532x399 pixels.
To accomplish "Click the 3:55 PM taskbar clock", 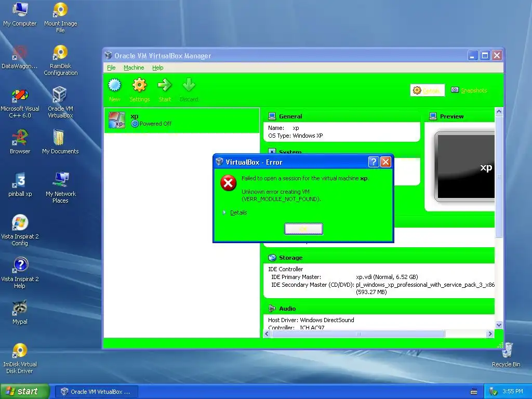I will (513, 392).
